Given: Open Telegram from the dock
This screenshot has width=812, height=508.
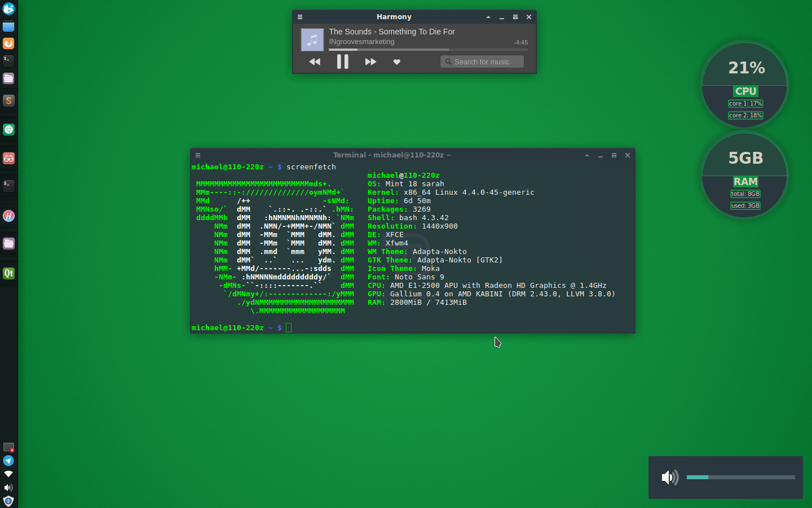Looking at the screenshot, I should pyautogui.click(x=8, y=461).
